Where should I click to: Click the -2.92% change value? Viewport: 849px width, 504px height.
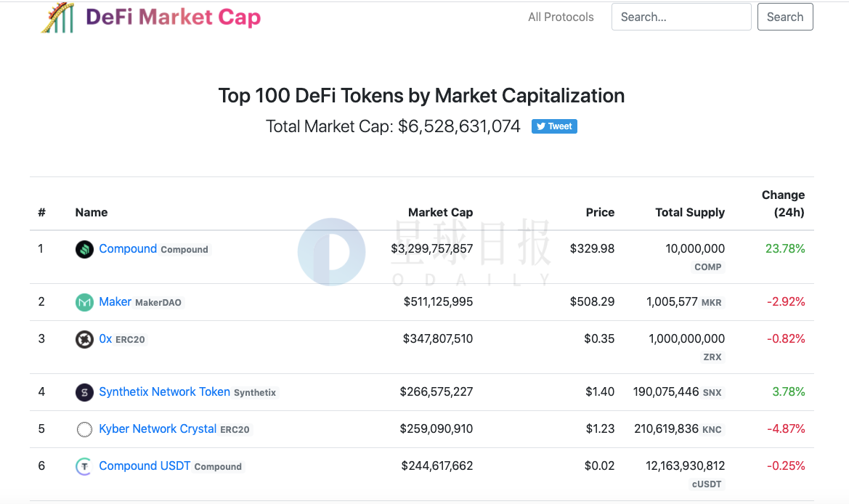pyautogui.click(x=786, y=301)
